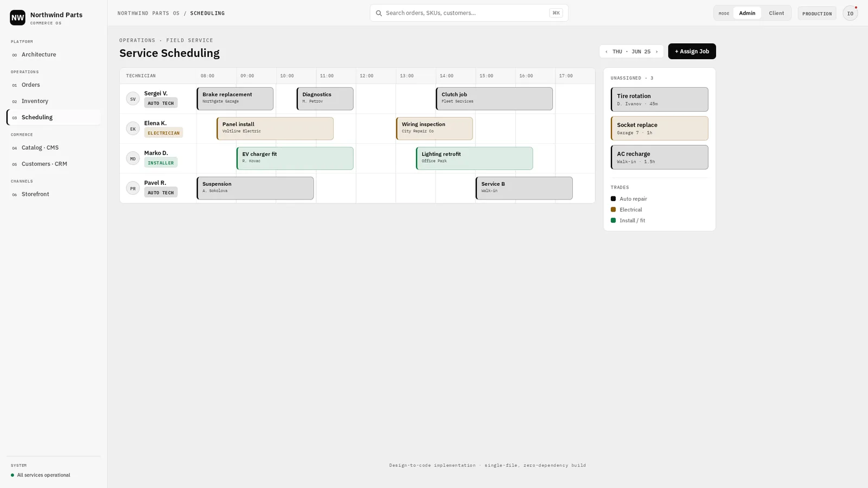
Task: Open the IO user avatar menu
Action: point(850,14)
